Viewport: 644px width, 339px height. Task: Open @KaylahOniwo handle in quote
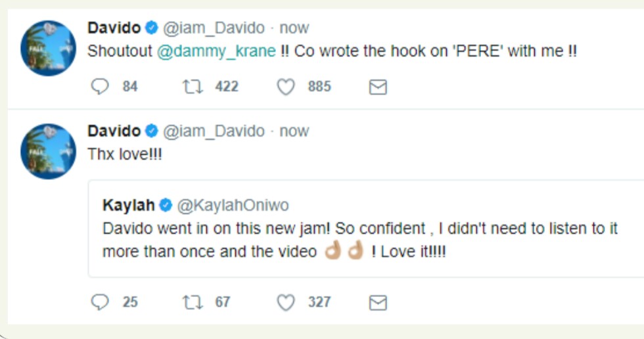pyautogui.click(x=233, y=206)
